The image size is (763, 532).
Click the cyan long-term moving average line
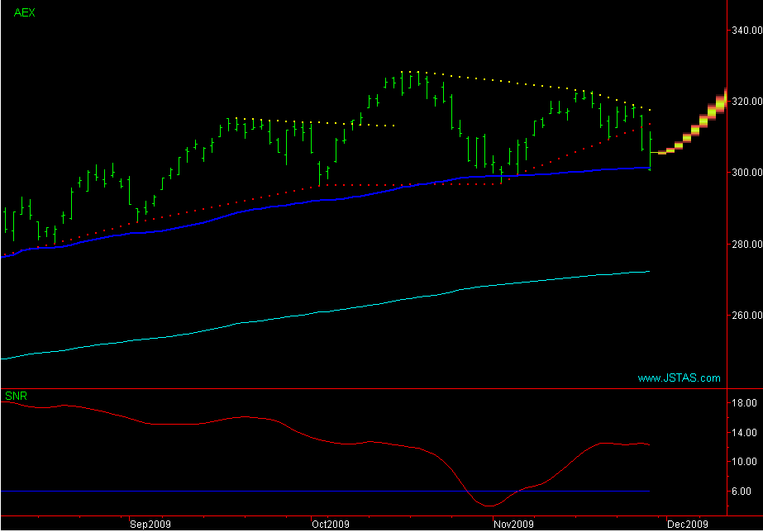(x=331, y=311)
